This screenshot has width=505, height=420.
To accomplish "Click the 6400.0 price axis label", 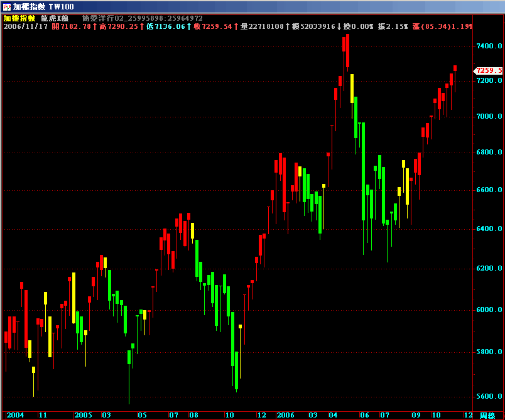I will [x=490, y=229].
